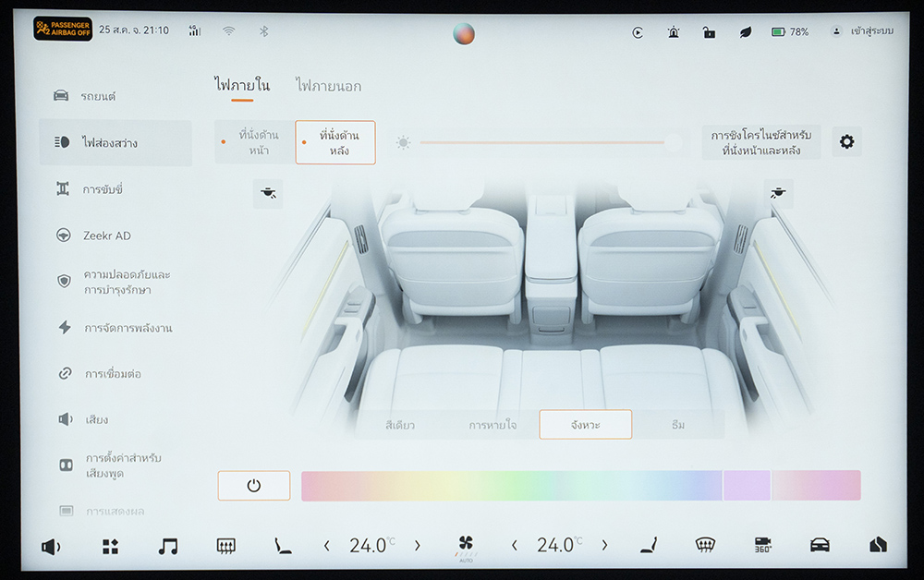The height and width of the screenshot is (580, 924).
Task: Toggle ambient light power button
Action: pyautogui.click(x=254, y=486)
